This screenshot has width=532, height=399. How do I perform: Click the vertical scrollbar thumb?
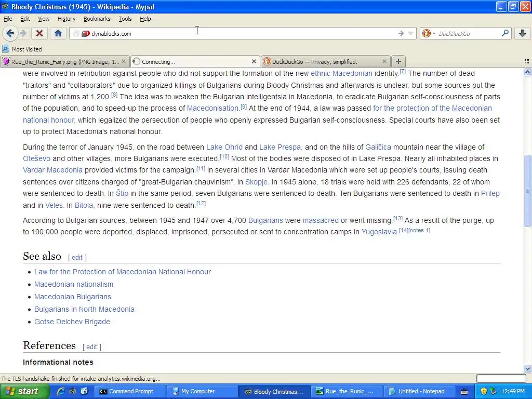click(528, 191)
